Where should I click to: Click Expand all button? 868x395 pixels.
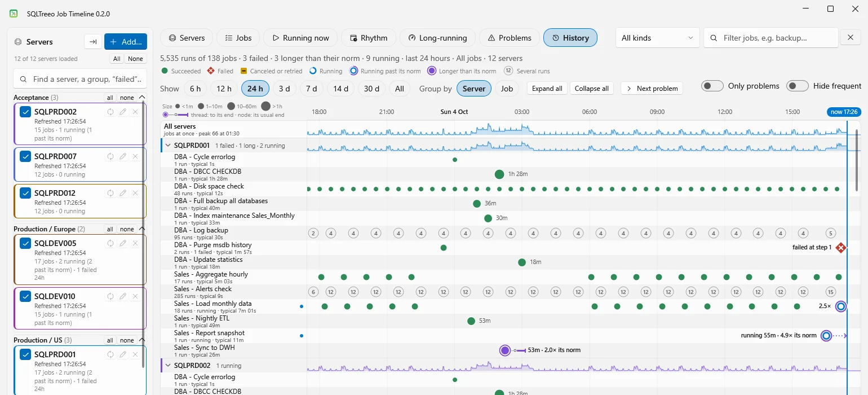point(547,89)
